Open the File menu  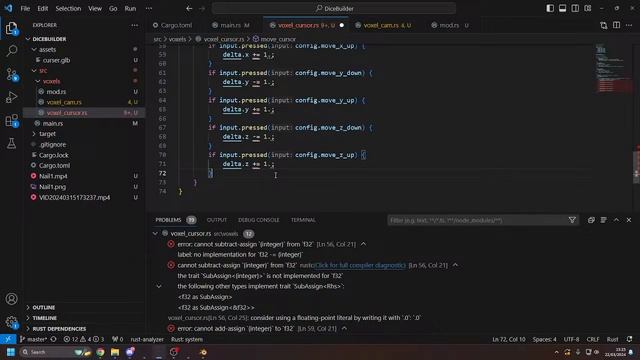tap(25, 8)
